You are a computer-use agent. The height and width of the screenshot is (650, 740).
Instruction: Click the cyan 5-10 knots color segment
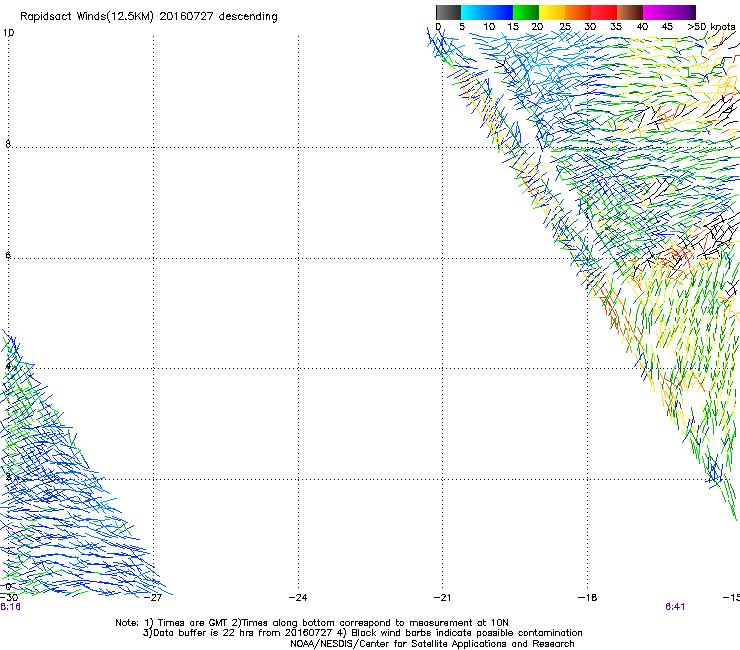[x=474, y=12]
